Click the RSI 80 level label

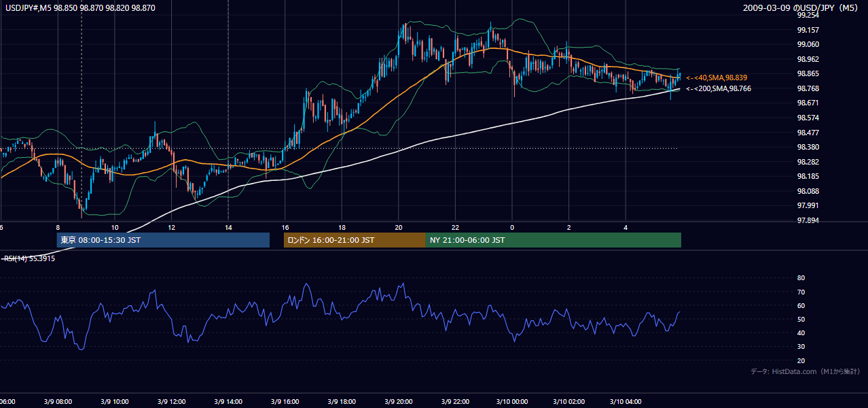click(801, 278)
